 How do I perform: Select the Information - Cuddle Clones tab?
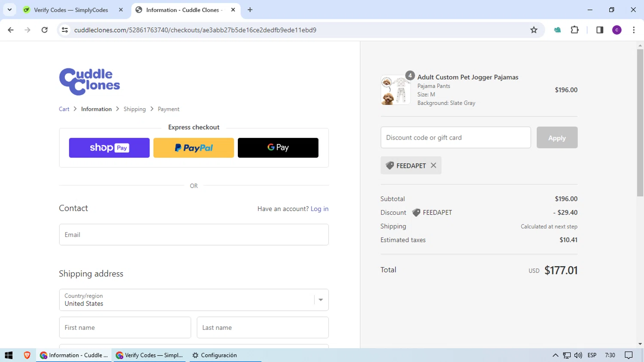185,10
